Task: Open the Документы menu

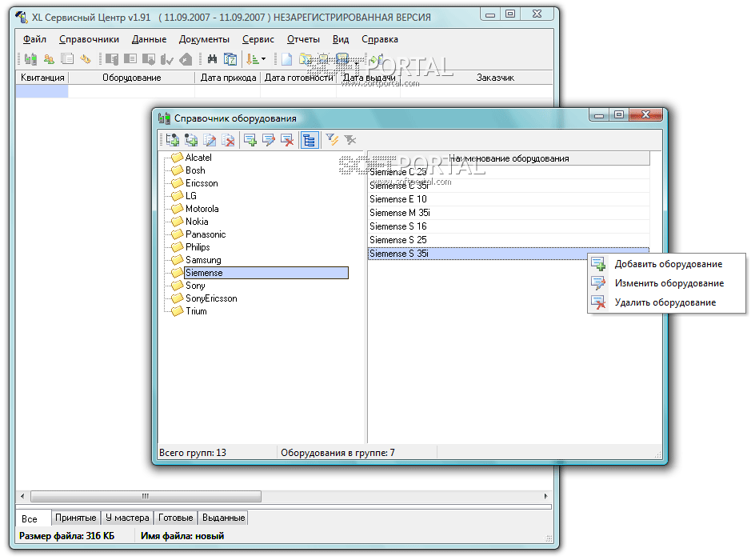Action: (x=204, y=39)
